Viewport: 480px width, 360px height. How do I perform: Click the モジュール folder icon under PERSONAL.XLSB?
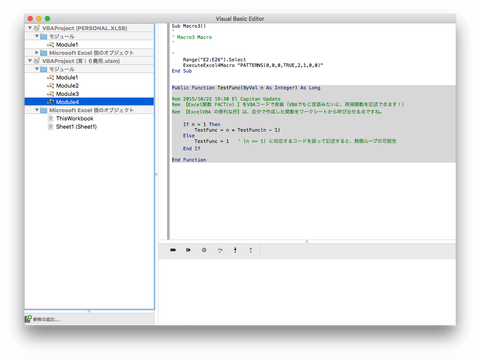[44, 36]
